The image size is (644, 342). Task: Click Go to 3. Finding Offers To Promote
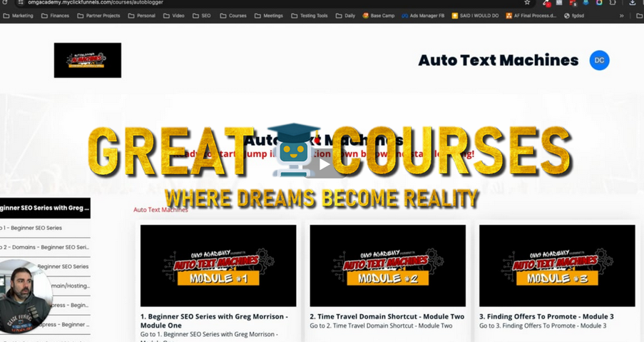[x=543, y=326]
